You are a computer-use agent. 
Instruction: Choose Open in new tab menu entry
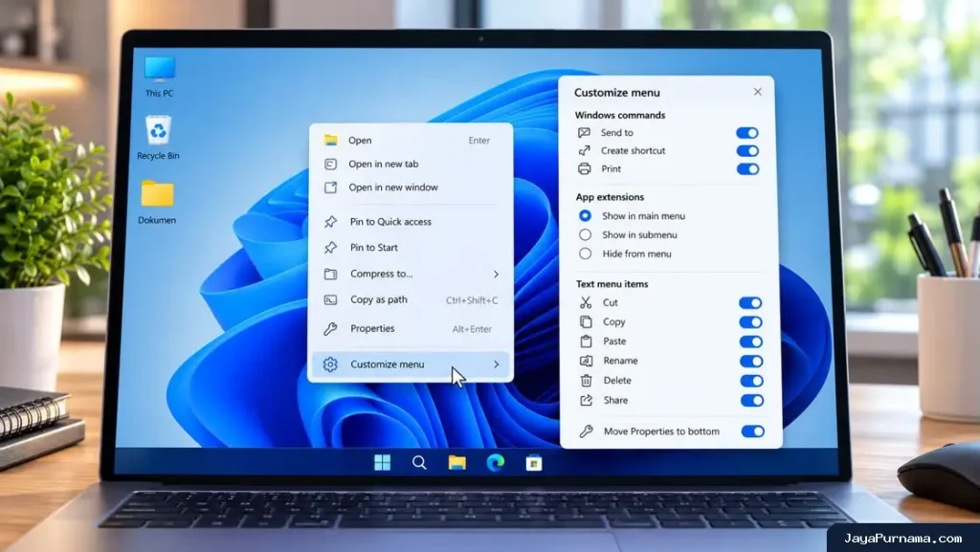pos(412,165)
